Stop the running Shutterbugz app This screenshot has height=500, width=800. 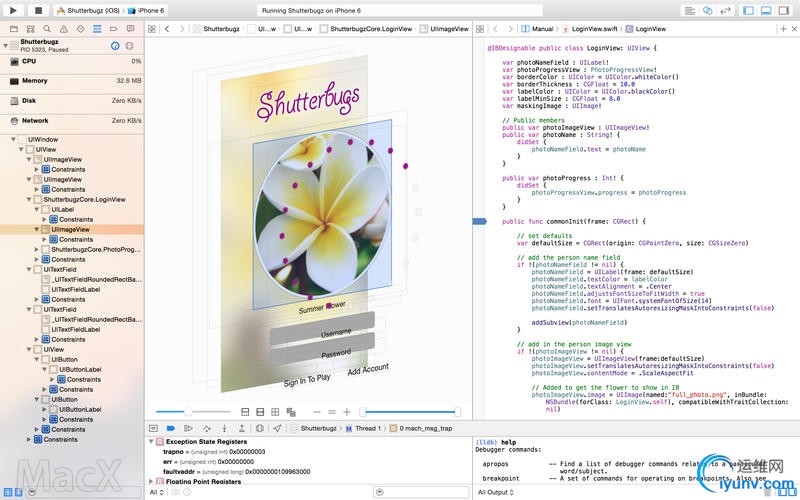(39, 9)
